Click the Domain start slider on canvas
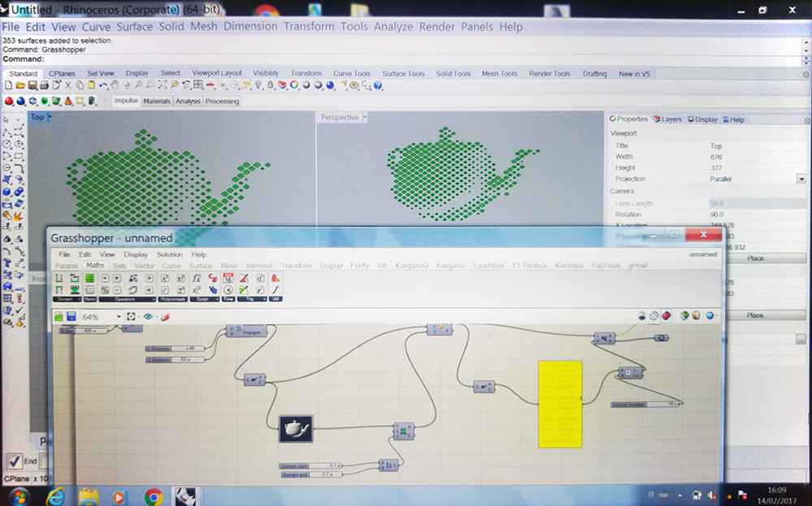 pyautogui.click(x=311, y=465)
